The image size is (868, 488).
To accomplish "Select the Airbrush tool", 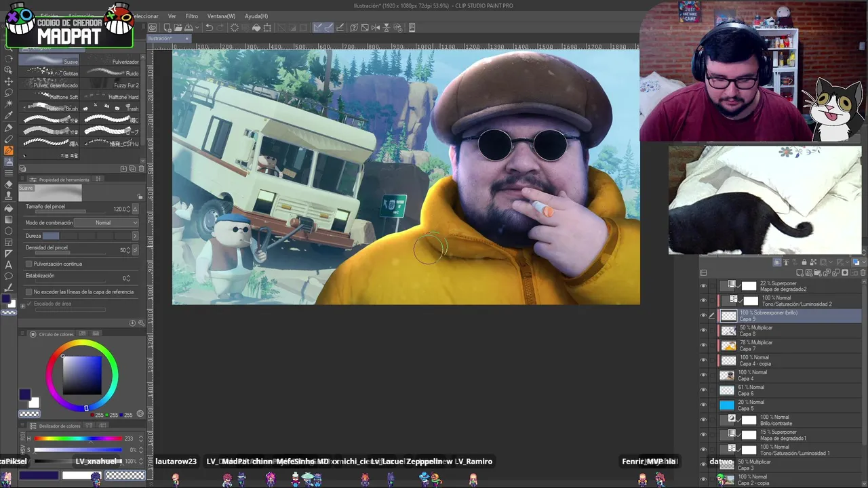I will pyautogui.click(x=9, y=162).
